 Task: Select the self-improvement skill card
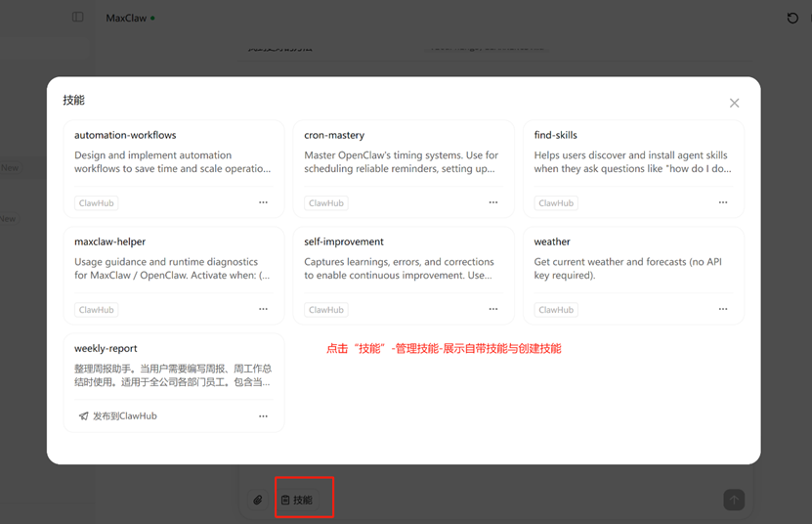pos(403,264)
